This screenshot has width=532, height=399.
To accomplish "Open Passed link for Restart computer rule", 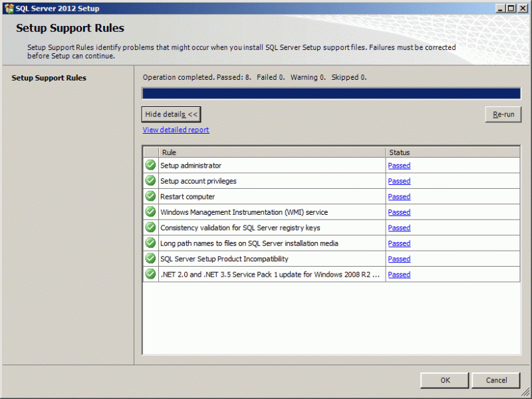I will tap(399, 196).
